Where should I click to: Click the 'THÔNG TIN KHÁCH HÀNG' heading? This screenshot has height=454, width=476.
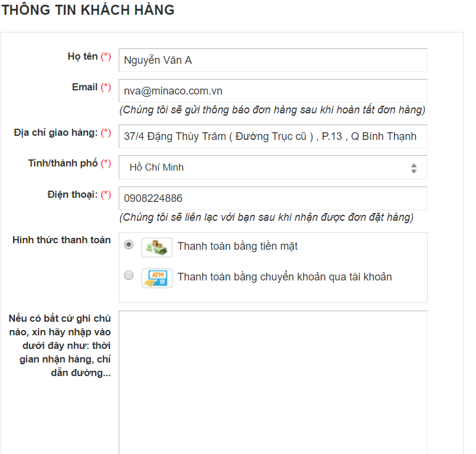click(88, 10)
